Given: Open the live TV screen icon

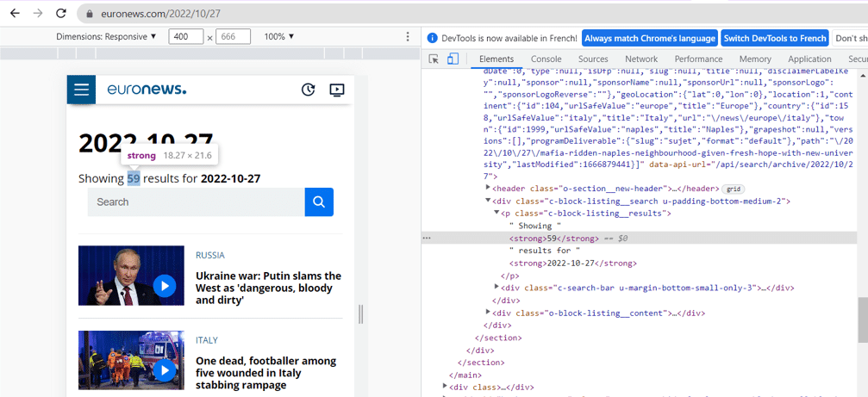Looking at the screenshot, I should 337,90.
